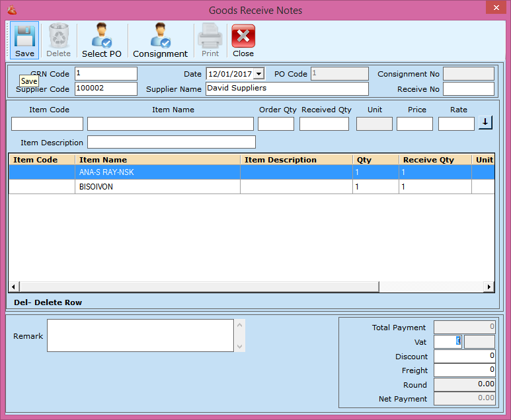Expand the Date dropdown picker
511x420 pixels.
258,74
